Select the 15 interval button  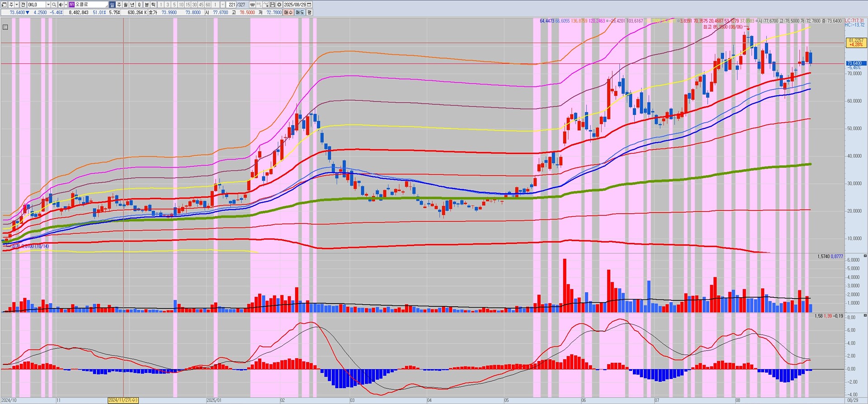(x=188, y=5)
